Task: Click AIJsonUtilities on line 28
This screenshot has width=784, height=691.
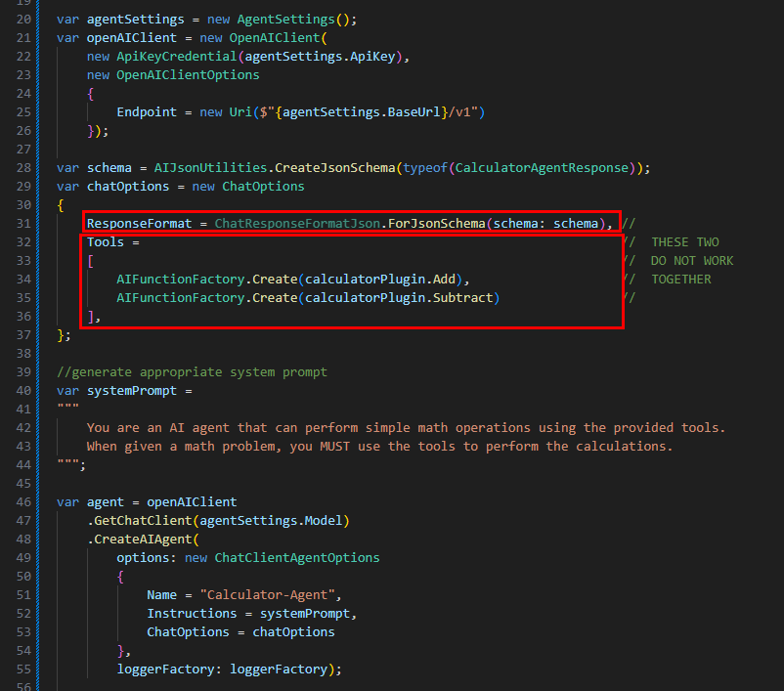Action: [x=210, y=168]
